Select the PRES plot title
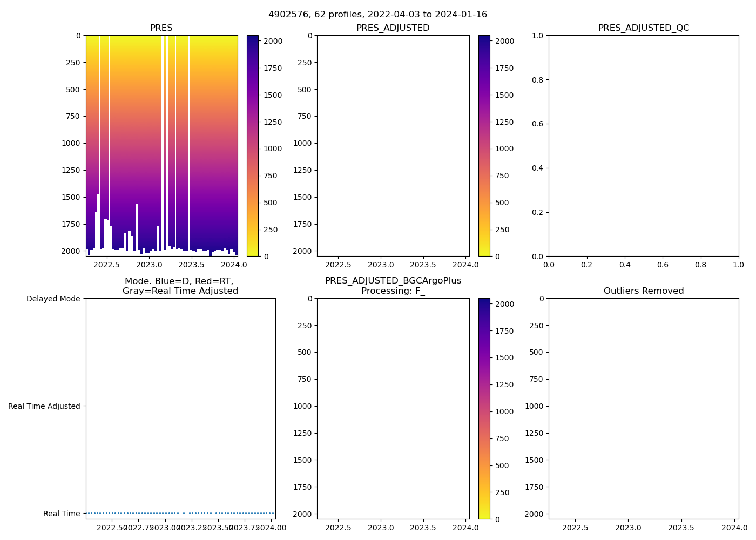The height and width of the screenshot is (540, 756). coord(161,28)
